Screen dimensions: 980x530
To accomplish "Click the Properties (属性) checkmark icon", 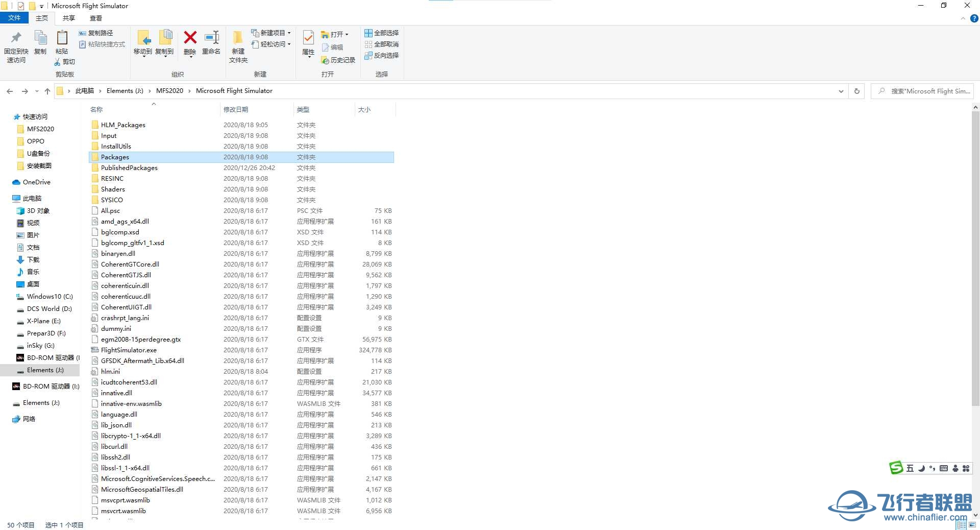I will tap(308, 37).
